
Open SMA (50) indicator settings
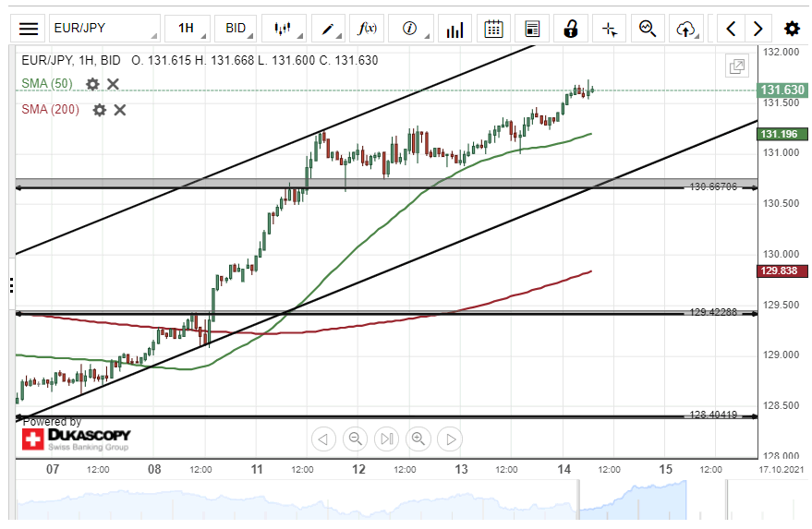92,84
